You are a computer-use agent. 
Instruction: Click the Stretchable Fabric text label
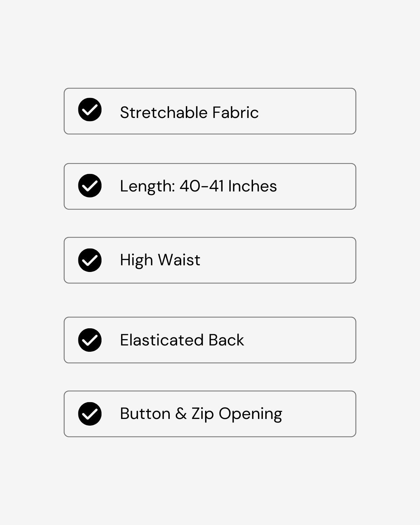(x=189, y=112)
